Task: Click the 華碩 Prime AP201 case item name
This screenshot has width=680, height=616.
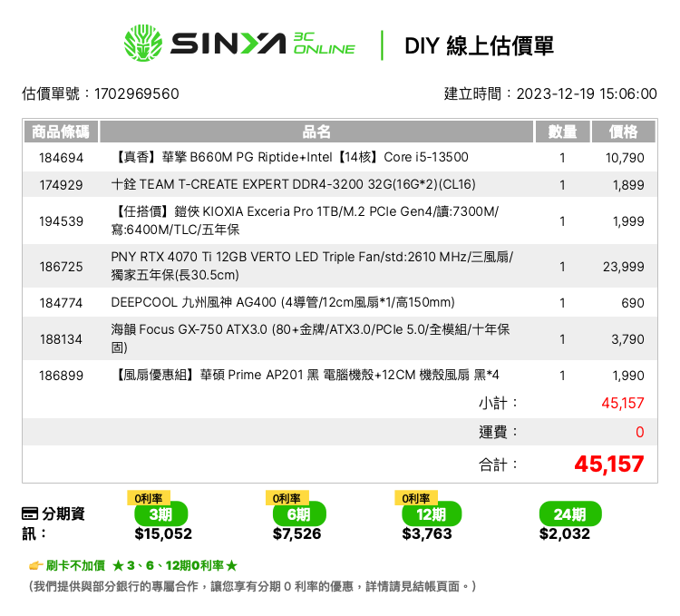Action: point(306,375)
